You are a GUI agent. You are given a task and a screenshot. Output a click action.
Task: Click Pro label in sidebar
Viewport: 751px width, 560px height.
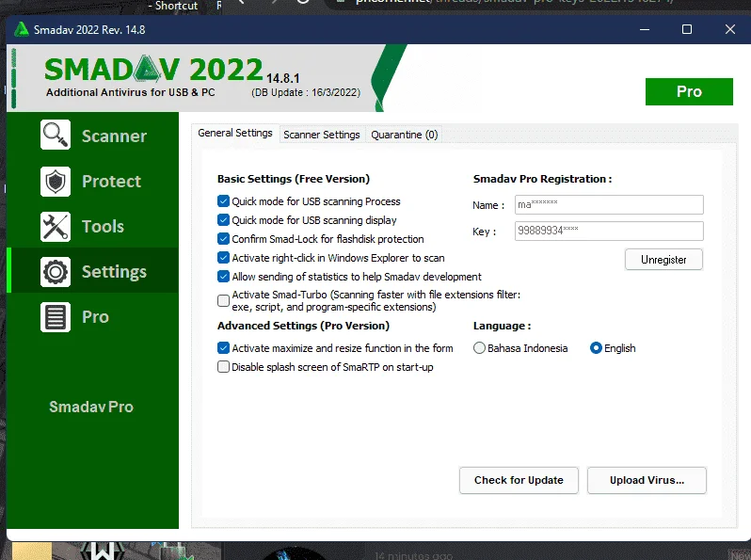tap(95, 317)
